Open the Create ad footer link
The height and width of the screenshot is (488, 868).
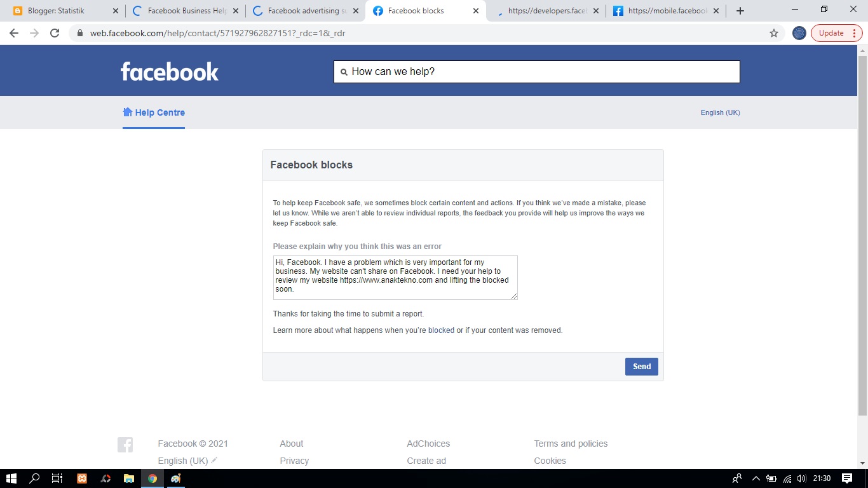[426, 461]
